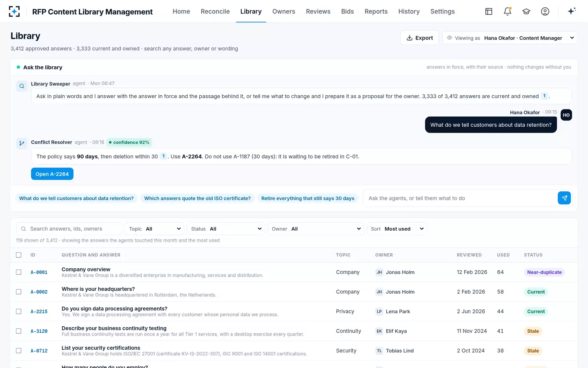
Task: Click the app logo icon
Action: tap(14, 11)
